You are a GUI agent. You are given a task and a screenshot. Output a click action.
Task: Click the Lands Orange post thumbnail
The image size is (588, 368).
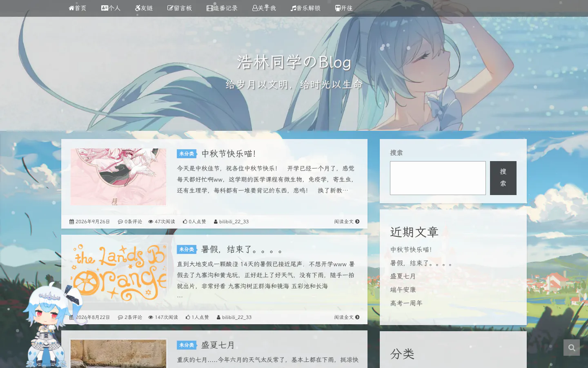point(118,272)
